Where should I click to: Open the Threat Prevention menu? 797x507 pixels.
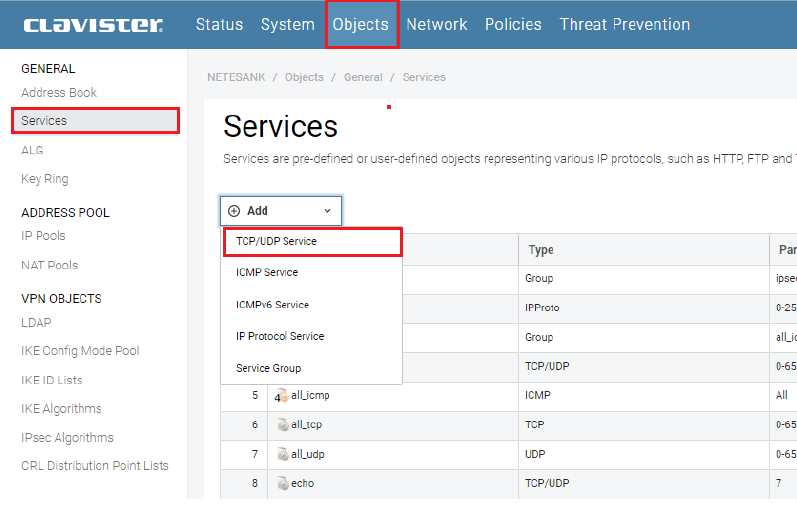click(624, 24)
